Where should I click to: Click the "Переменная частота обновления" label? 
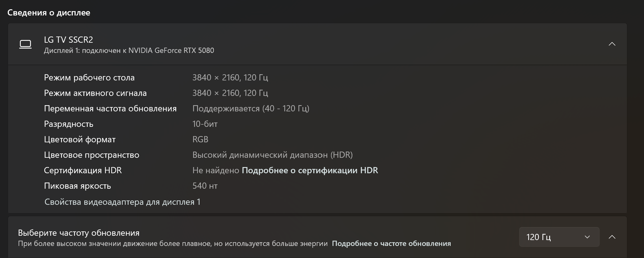(110, 109)
